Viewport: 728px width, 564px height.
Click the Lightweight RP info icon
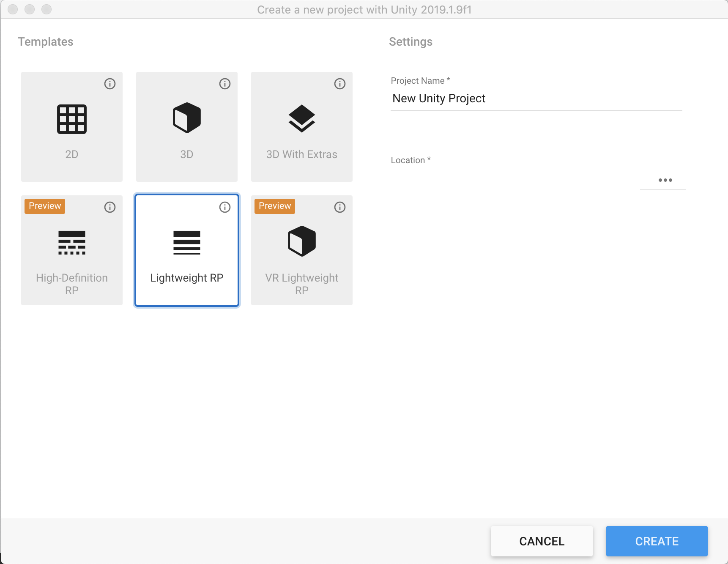(225, 207)
